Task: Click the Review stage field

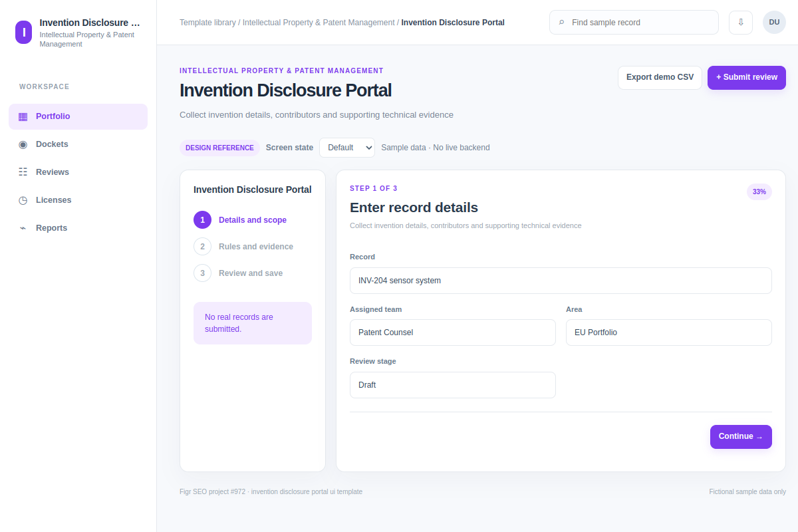Action: 453,385
